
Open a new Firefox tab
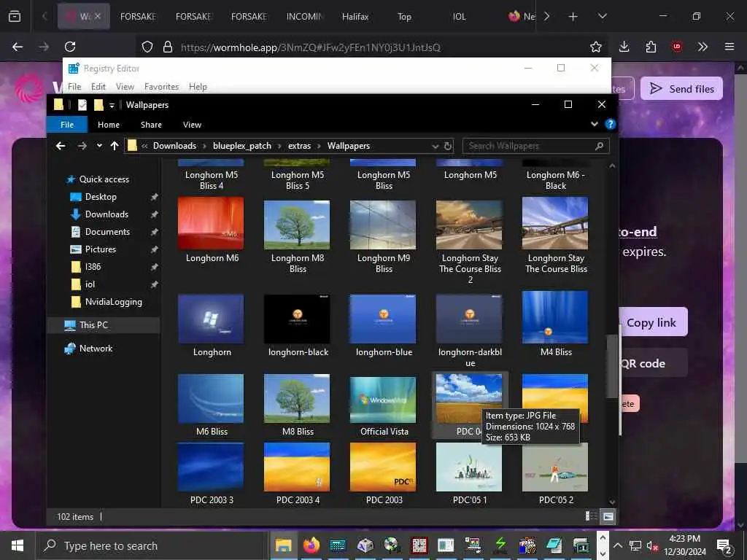pos(573,17)
